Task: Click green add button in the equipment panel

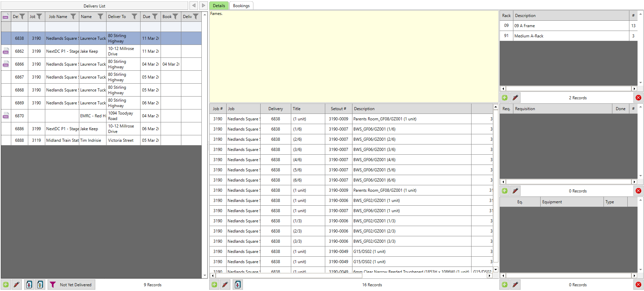Action: click(505, 285)
